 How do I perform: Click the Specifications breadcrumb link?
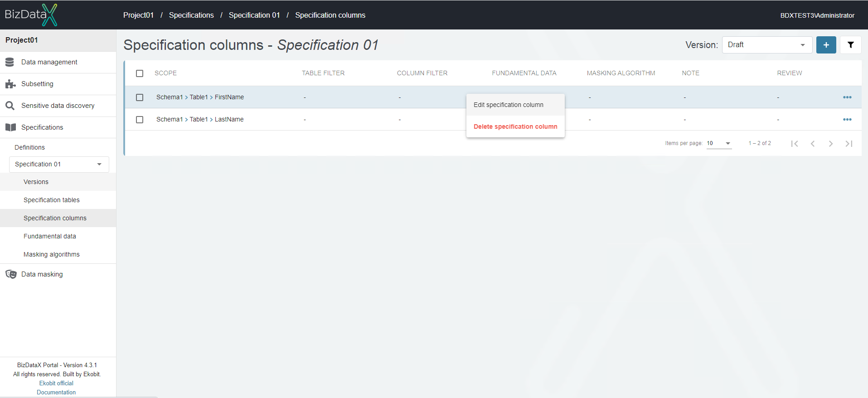(x=191, y=15)
